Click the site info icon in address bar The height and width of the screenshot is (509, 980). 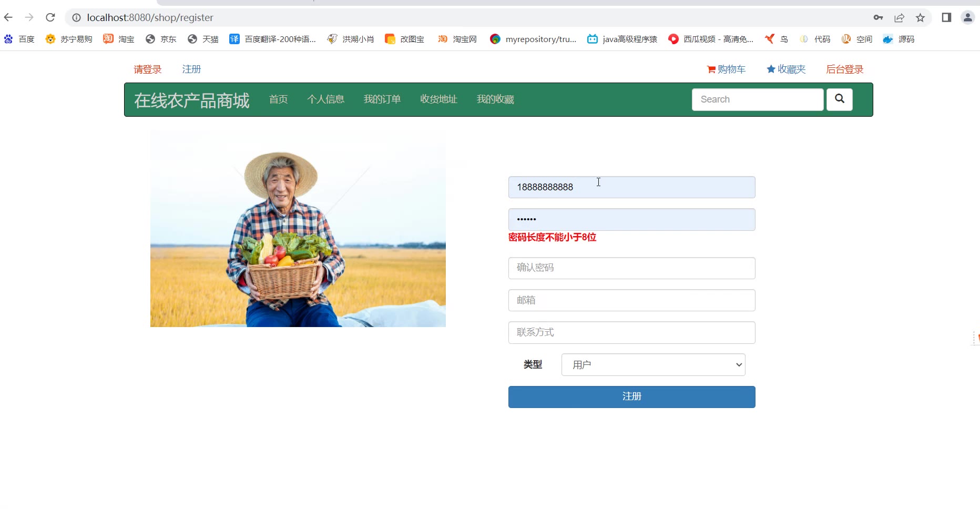click(76, 17)
